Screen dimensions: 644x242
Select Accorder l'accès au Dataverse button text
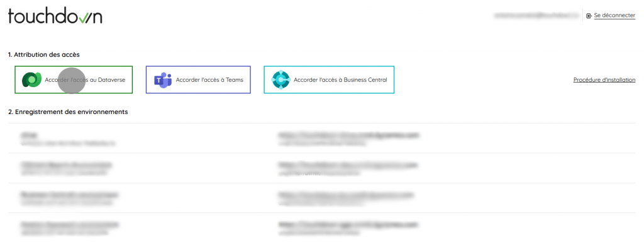85,80
